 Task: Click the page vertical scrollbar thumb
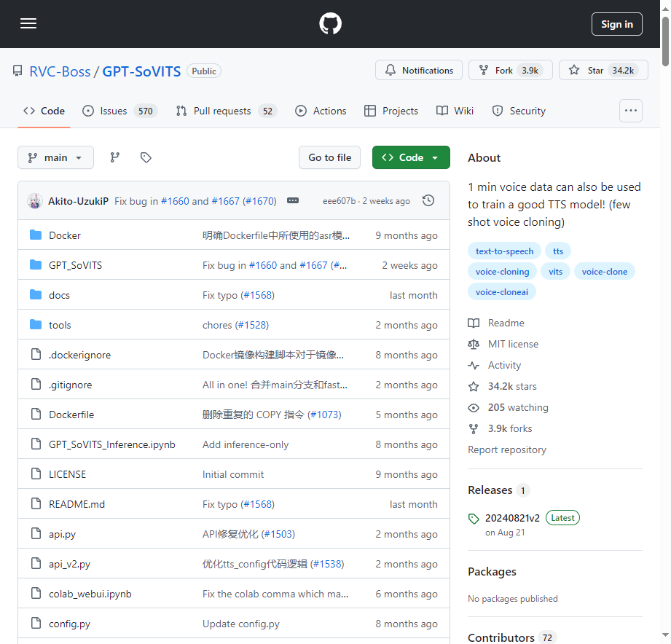[x=665, y=42]
